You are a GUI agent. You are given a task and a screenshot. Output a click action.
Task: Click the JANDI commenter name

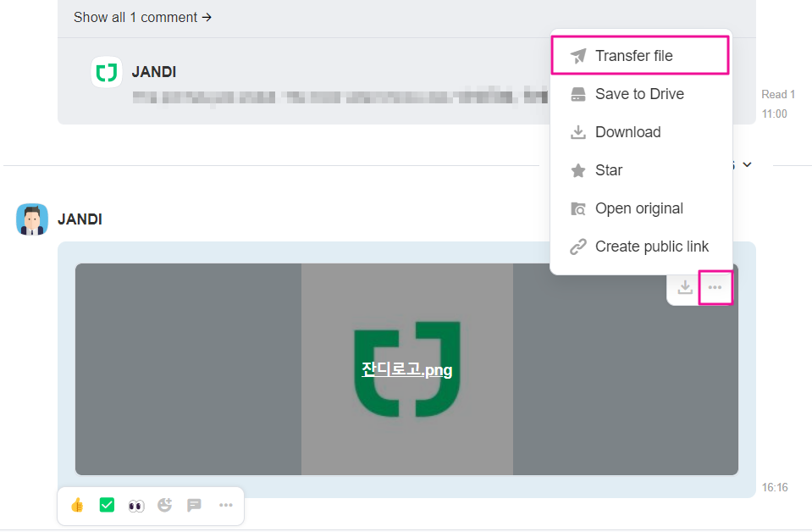154,72
